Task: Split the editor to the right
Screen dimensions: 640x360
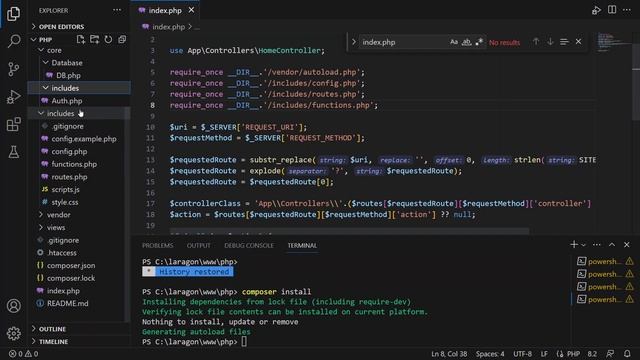Action: [612, 10]
